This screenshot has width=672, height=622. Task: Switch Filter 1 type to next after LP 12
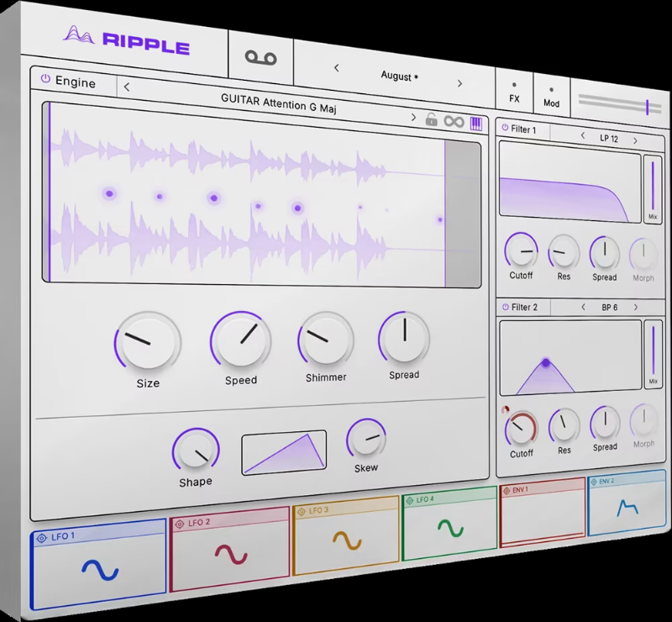tap(635, 140)
